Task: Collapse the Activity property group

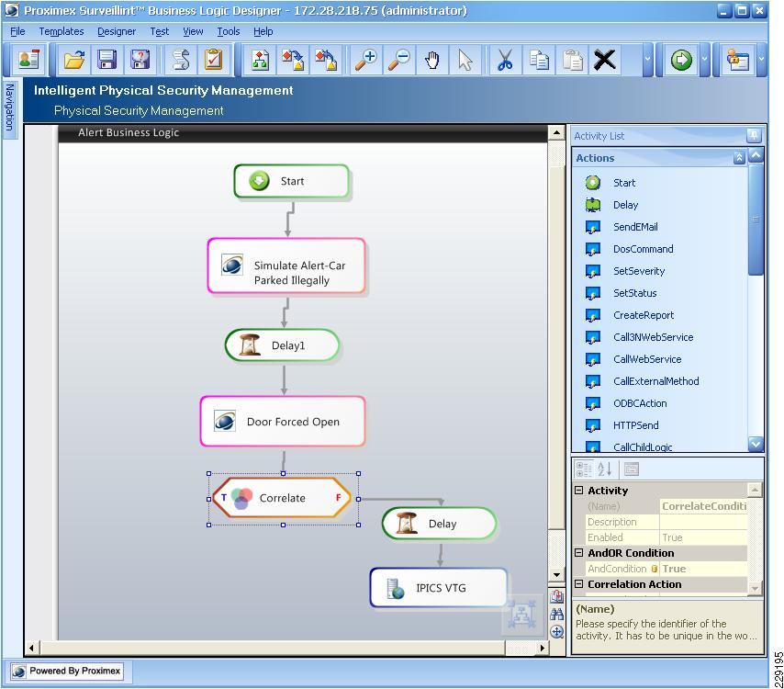Action: (578, 491)
